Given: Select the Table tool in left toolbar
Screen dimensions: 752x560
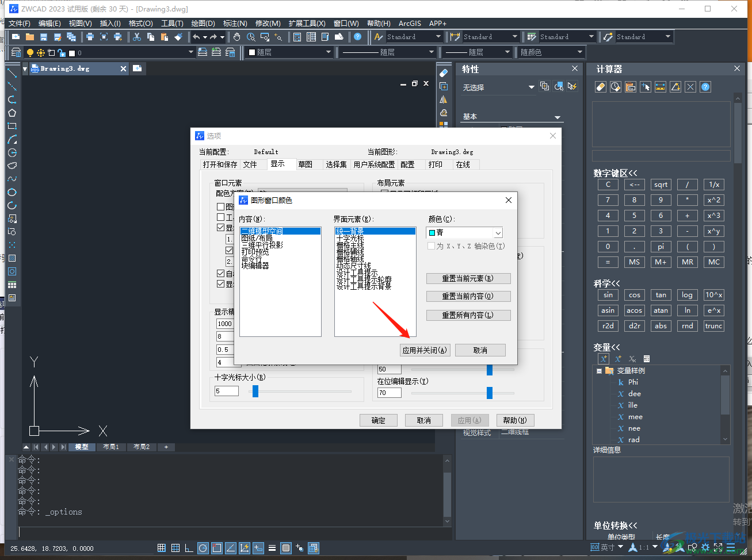Looking at the screenshot, I should coord(12,285).
